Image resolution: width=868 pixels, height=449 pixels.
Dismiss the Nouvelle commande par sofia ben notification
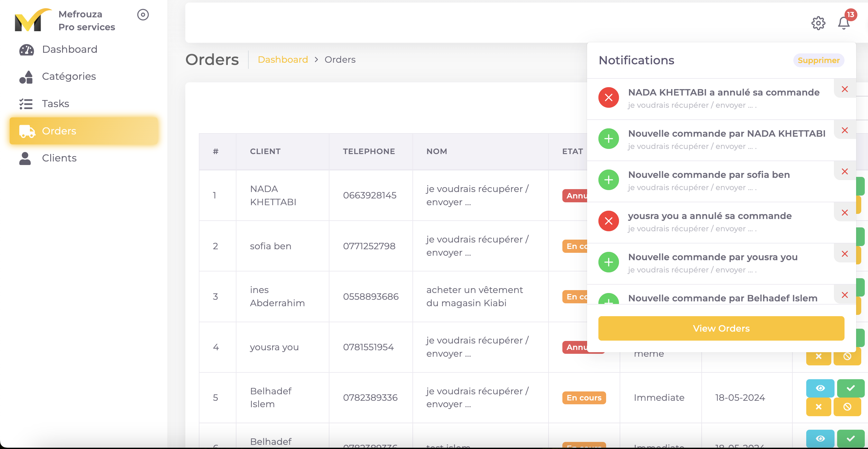pyautogui.click(x=845, y=171)
